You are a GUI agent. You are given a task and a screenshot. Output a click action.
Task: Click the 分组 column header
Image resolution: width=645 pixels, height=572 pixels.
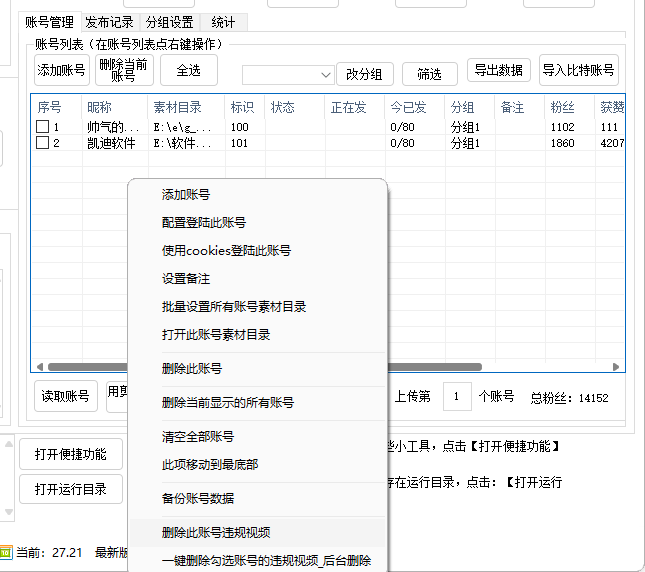pyautogui.click(x=470, y=107)
